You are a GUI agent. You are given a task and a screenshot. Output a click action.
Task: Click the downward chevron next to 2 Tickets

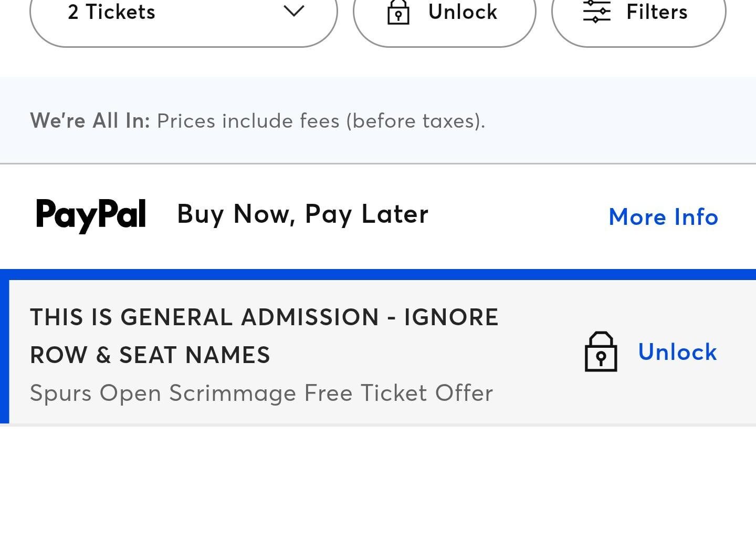tap(293, 12)
